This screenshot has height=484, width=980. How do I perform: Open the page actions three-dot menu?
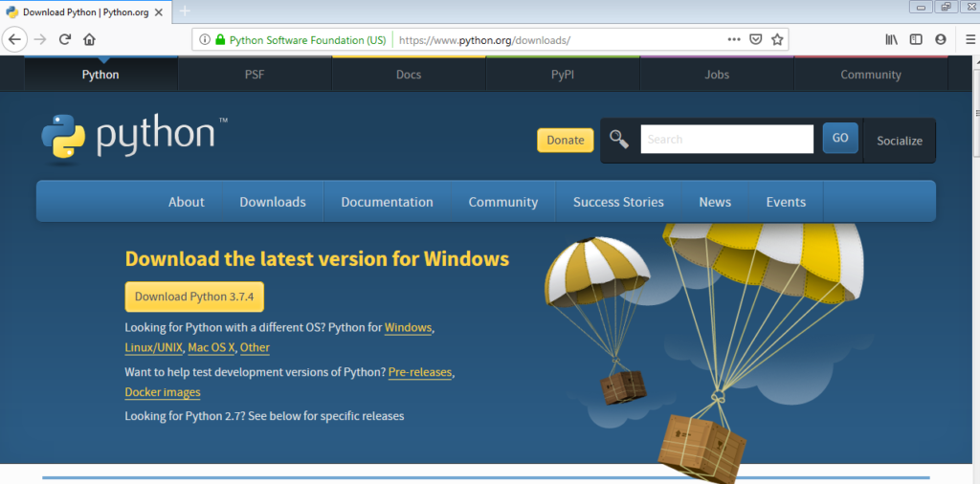734,39
